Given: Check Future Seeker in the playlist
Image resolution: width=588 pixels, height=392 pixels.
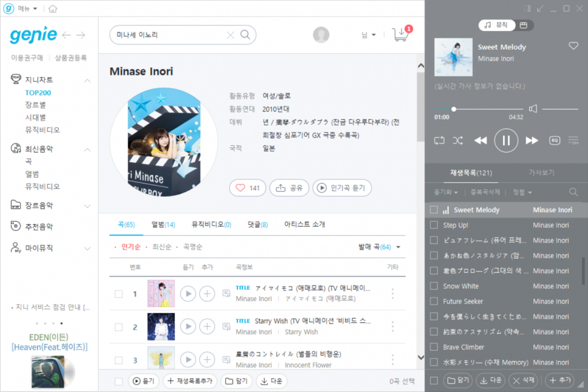Looking at the screenshot, I should (434, 301).
